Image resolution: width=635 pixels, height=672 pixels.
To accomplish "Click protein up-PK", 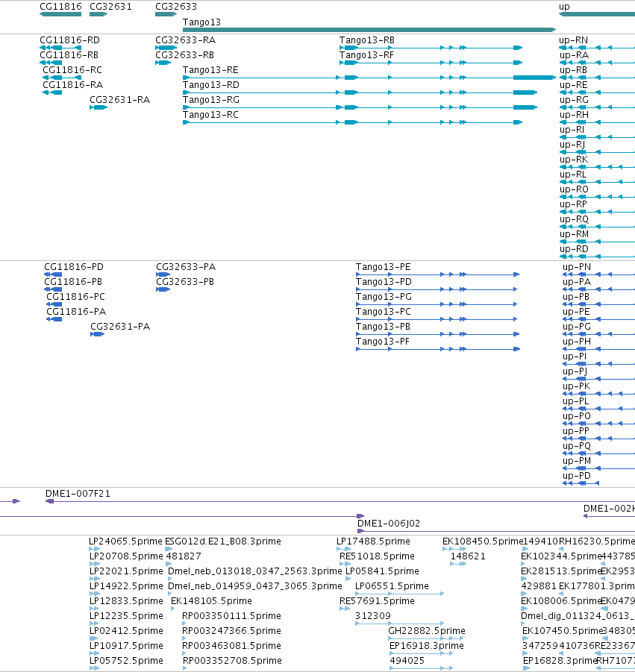I will click(x=576, y=386).
